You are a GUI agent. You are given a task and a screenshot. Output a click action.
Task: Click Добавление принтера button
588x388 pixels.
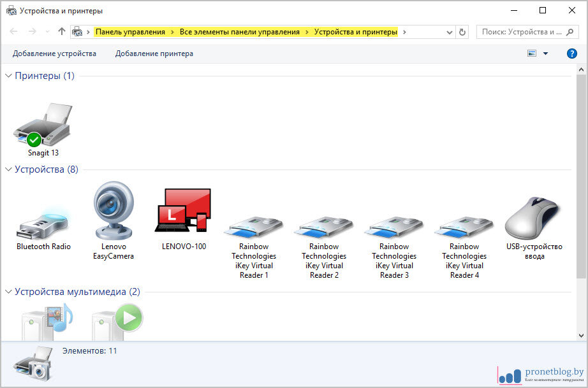tap(154, 54)
